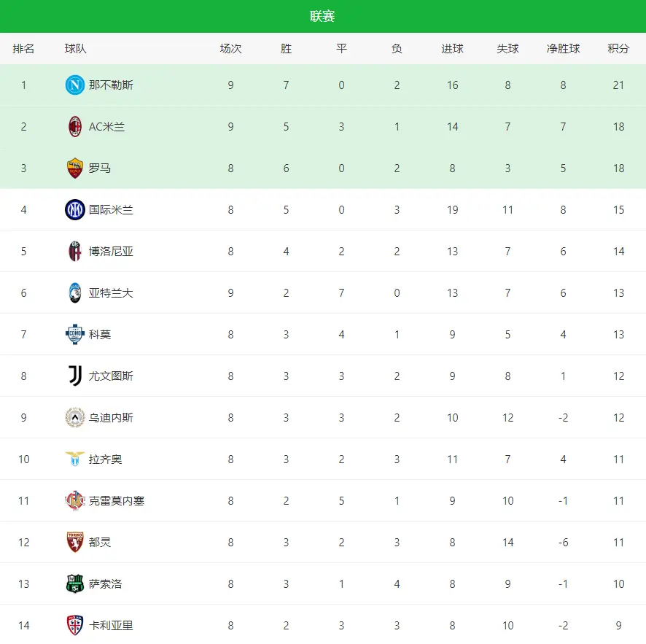Click the Cagliari club crest

[x=75, y=626]
